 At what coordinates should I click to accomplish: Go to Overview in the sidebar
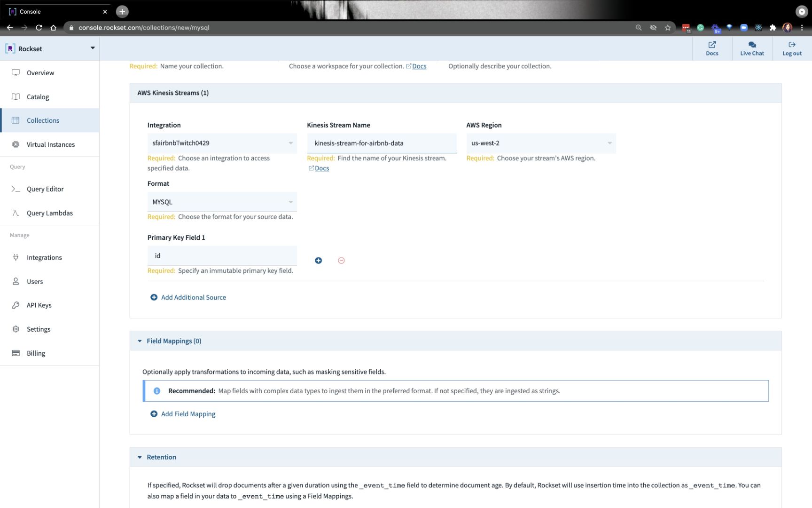pyautogui.click(x=50, y=73)
